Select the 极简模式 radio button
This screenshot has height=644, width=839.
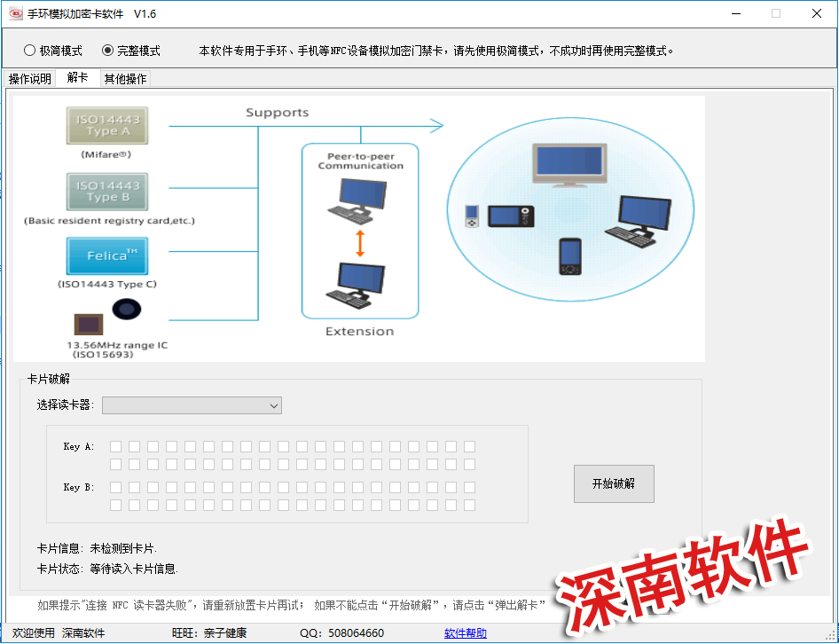point(53,51)
